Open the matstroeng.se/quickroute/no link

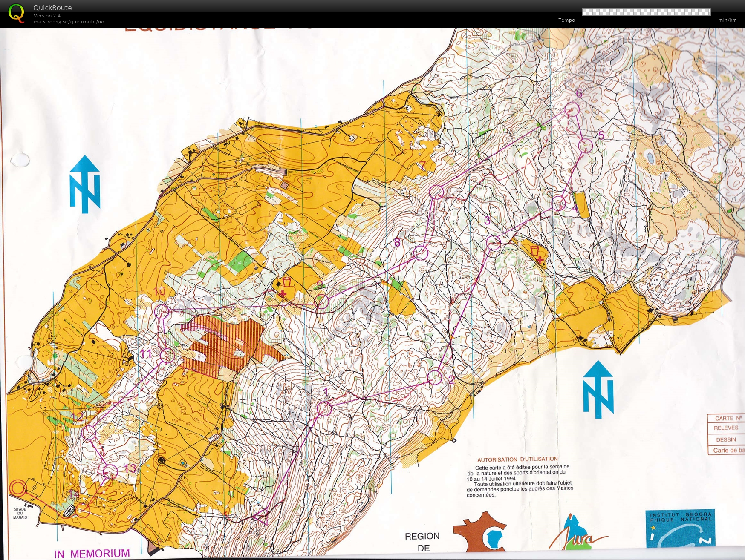(x=69, y=22)
